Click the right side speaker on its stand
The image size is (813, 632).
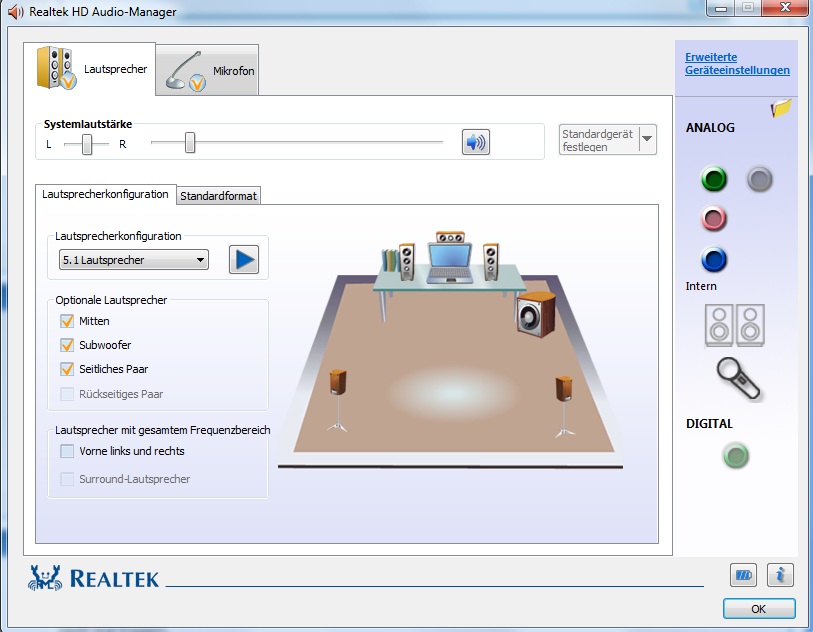coord(564,406)
